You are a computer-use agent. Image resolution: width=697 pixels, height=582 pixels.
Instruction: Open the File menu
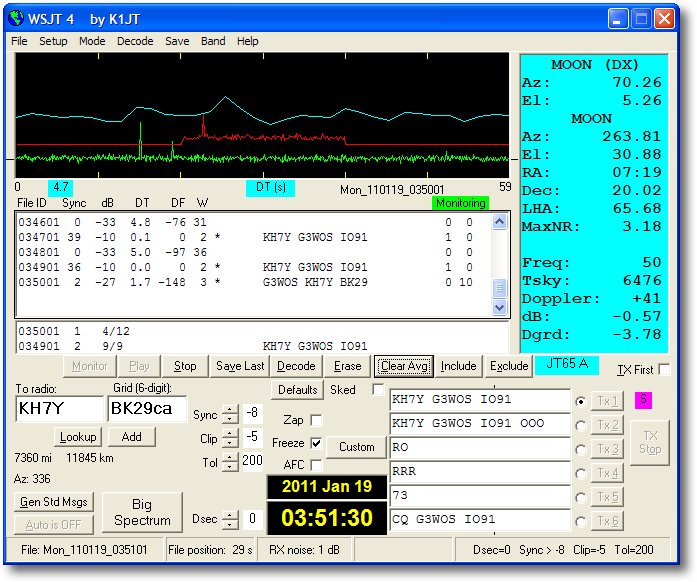pyautogui.click(x=19, y=41)
